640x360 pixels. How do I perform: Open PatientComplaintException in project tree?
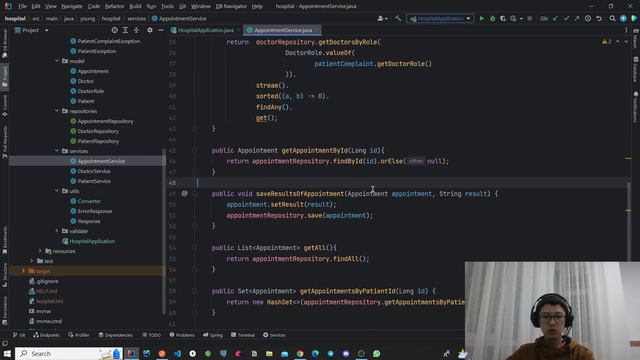tap(109, 41)
